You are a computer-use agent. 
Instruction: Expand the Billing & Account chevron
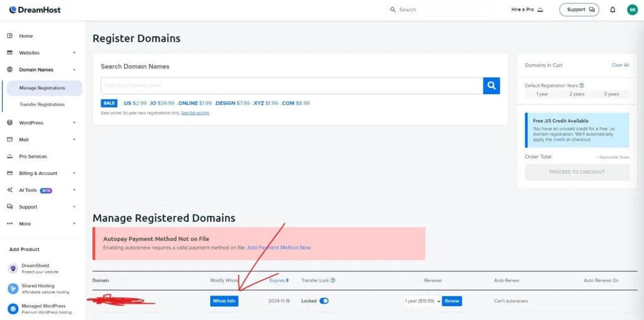74,174
